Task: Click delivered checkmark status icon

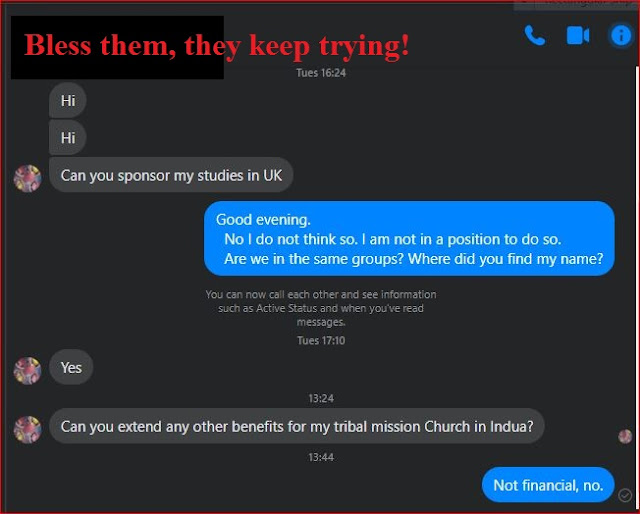Action: tap(625, 495)
